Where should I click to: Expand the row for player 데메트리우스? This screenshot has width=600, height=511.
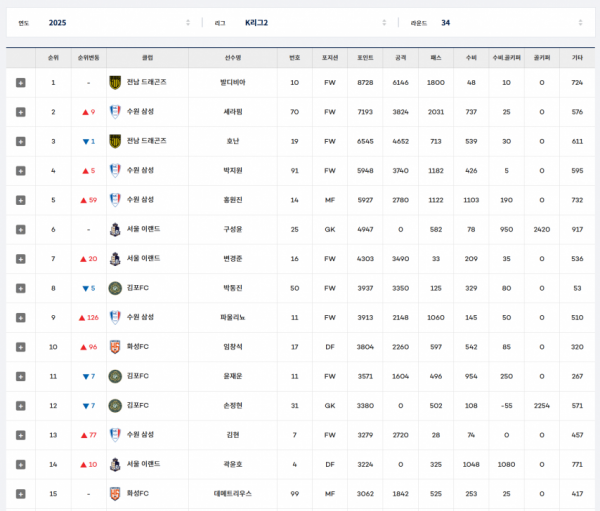coord(20,494)
